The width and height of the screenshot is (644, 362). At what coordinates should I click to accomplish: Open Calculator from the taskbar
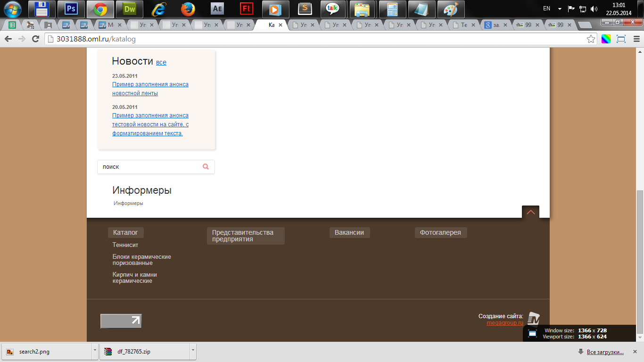(392, 9)
